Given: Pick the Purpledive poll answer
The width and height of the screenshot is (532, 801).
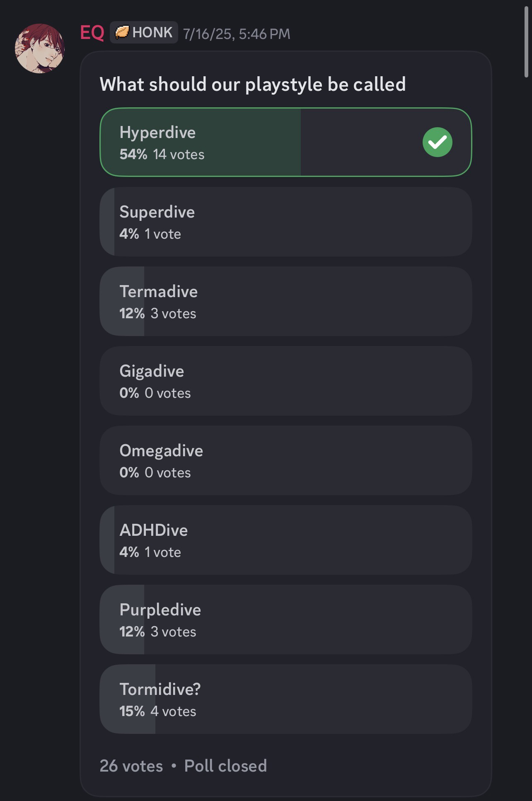Looking at the screenshot, I should point(285,620).
